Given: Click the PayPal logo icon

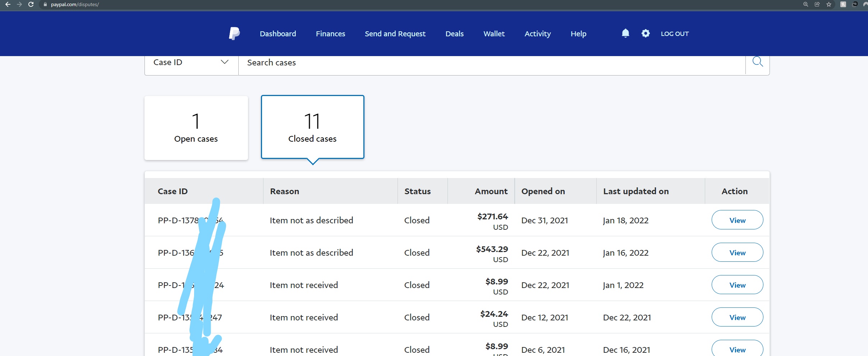Looking at the screenshot, I should pyautogui.click(x=234, y=33).
